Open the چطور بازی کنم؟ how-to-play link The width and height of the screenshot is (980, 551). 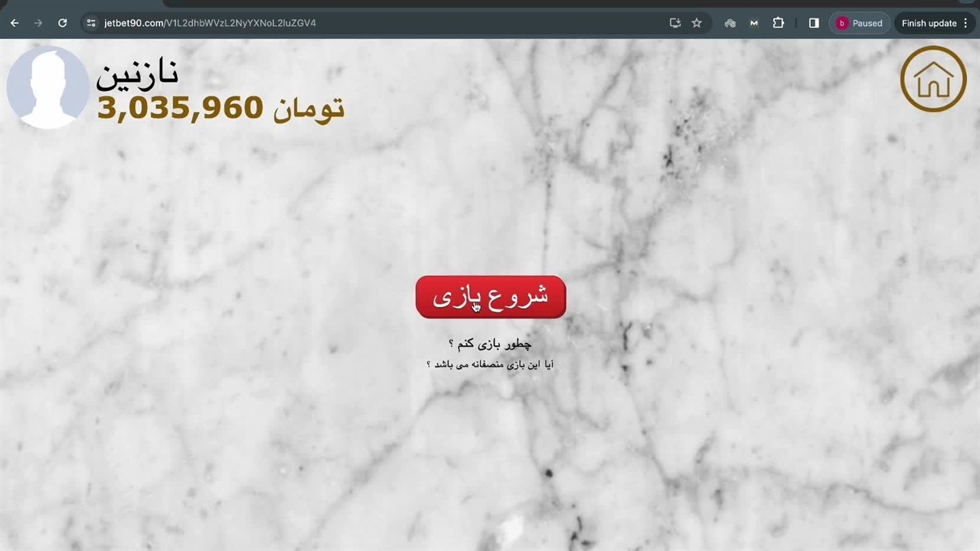pyautogui.click(x=490, y=344)
